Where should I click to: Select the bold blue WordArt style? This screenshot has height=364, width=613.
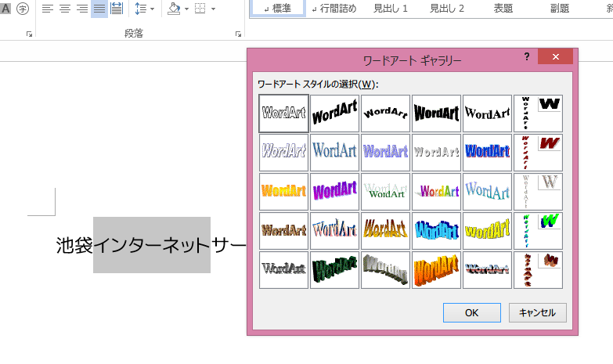(487, 153)
